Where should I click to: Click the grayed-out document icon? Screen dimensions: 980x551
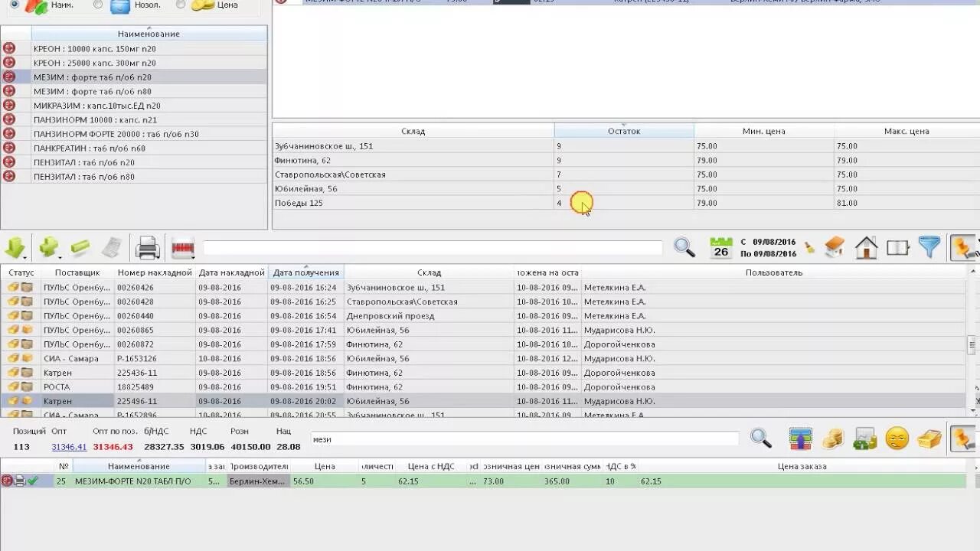(x=112, y=247)
